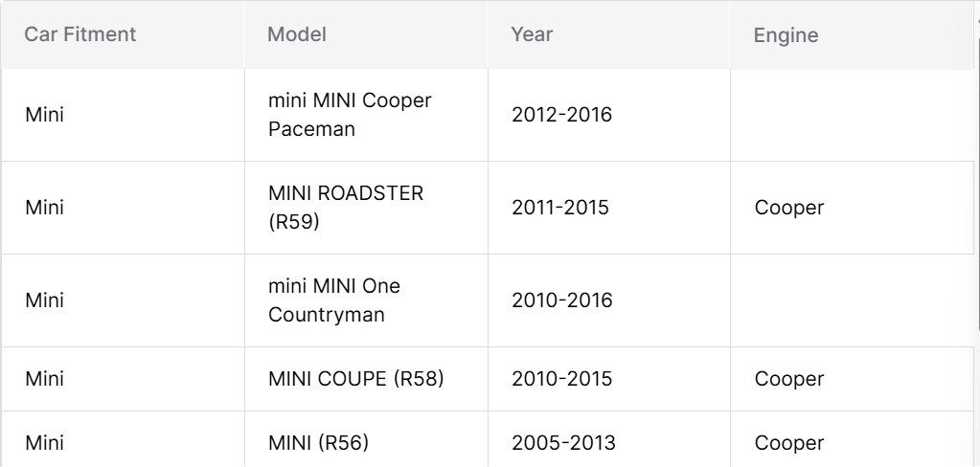This screenshot has width=980, height=467.
Task: Select the MINI COUPE (R58) cell
Action: point(366,379)
